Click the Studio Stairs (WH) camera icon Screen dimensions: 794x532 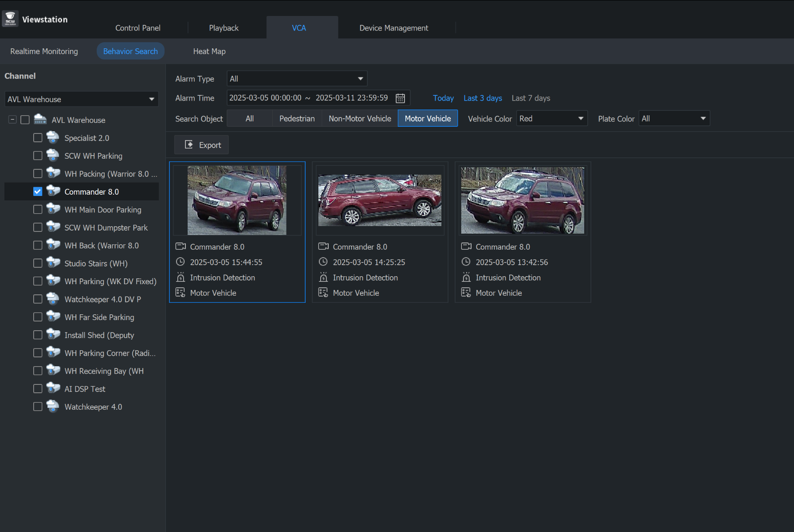tap(53, 263)
